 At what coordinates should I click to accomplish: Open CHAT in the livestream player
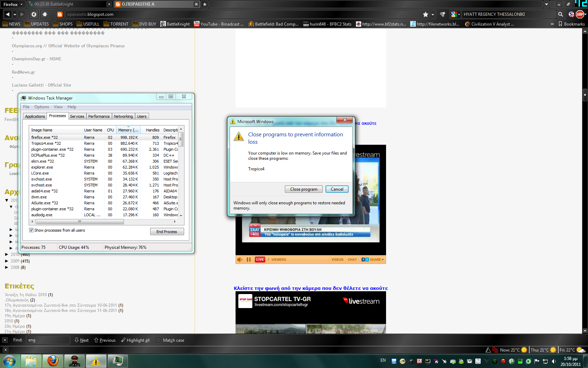tap(352, 260)
